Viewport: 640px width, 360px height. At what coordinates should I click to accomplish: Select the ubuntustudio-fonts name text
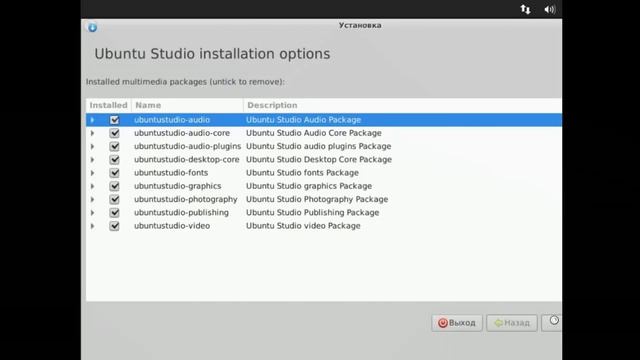pos(171,173)
